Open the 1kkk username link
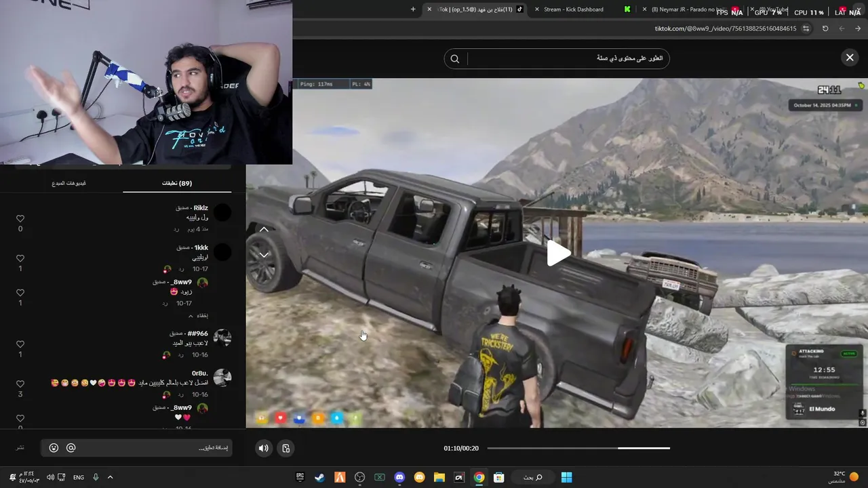This screenshot has width=868, height=488. (x=201, y=247)
